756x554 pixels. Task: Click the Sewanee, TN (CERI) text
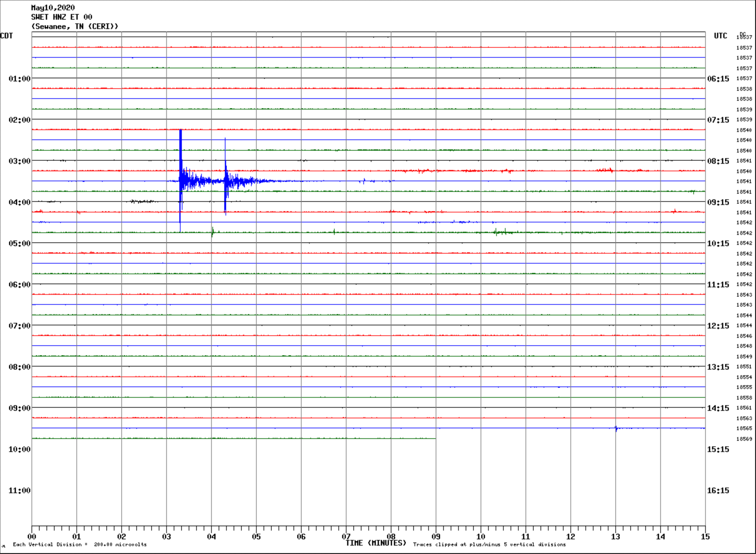click(75, 26)
